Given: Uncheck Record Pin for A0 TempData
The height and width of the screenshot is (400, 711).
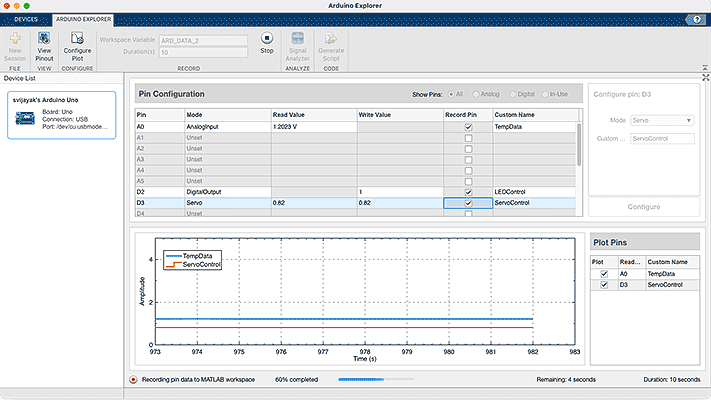Looking at the screenshot, I should 468,128.
